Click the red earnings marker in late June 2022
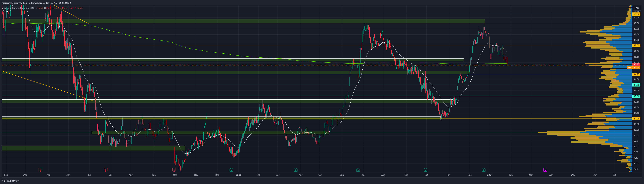 point(105,170)
